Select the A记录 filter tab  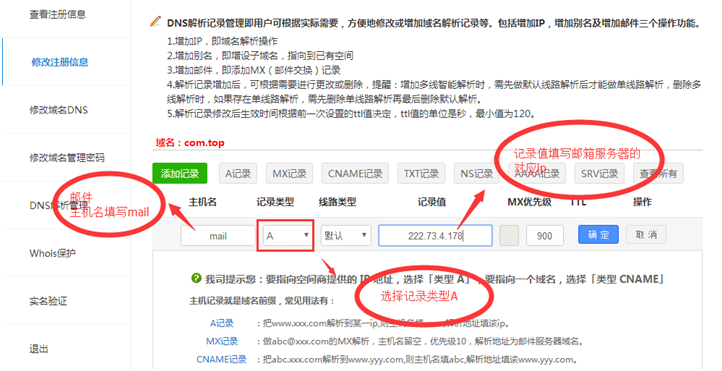pos(238,174)
